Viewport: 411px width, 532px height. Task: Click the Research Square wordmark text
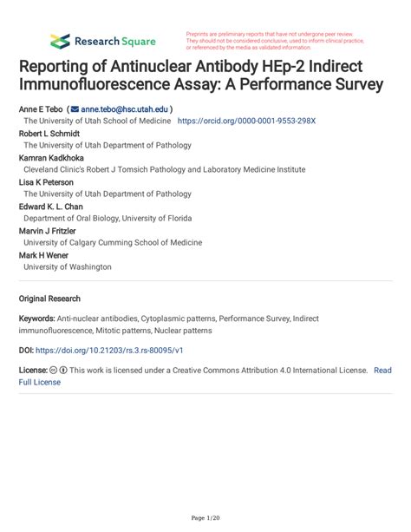[x=115, y=42]
